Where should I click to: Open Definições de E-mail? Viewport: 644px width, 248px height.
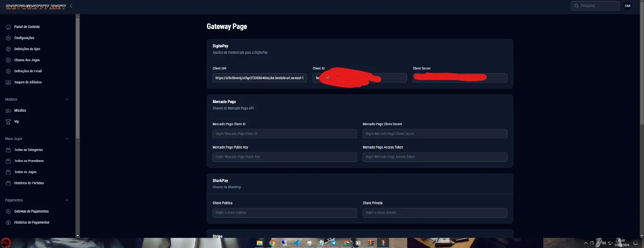tap(28, 71)
